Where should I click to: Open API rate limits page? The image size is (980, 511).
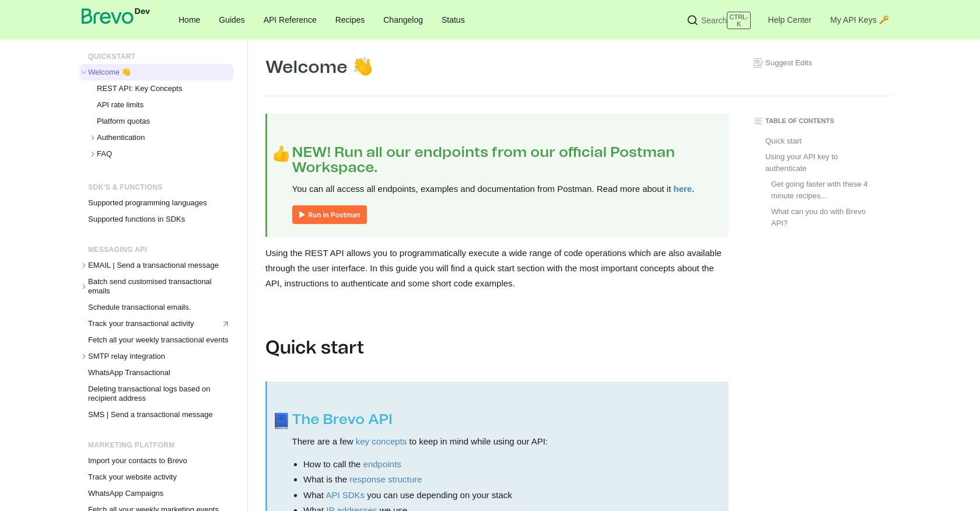click(120, 105)
